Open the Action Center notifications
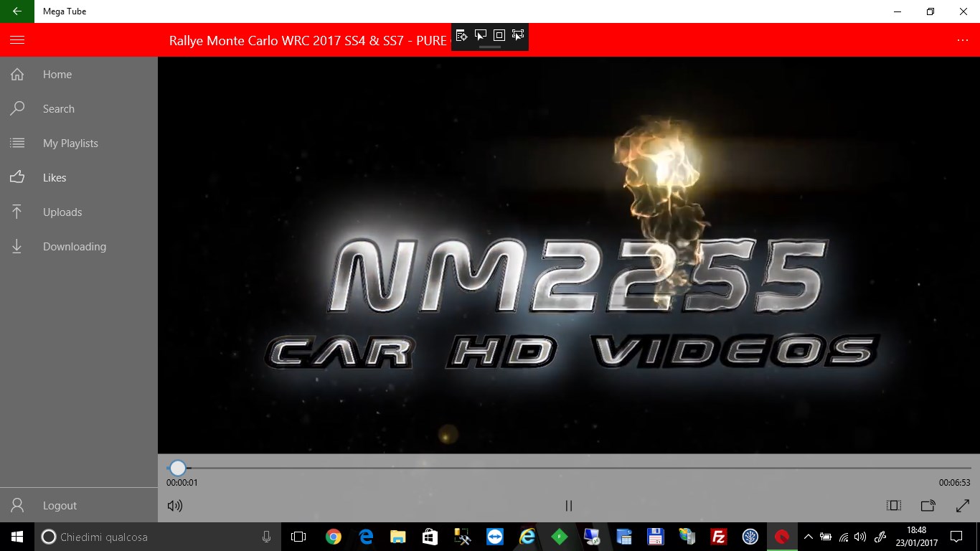Viewport: 980px width, 551px height. coord(956,537)
